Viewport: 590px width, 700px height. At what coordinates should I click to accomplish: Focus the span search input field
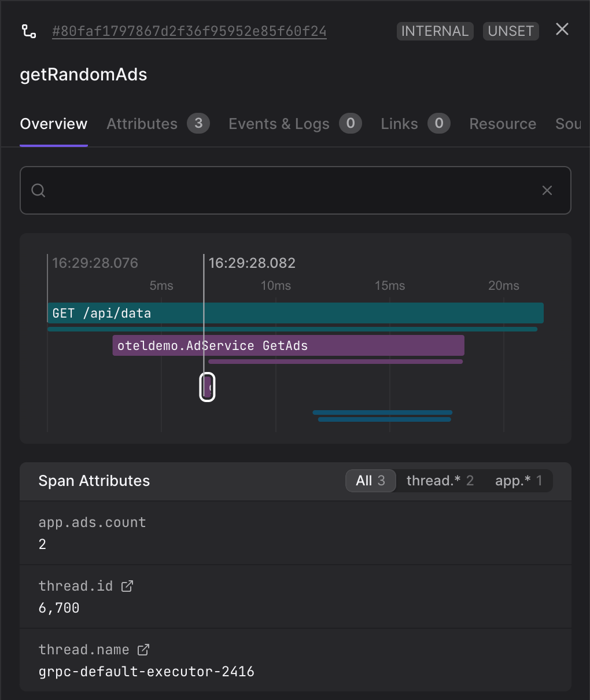point(289,190)
